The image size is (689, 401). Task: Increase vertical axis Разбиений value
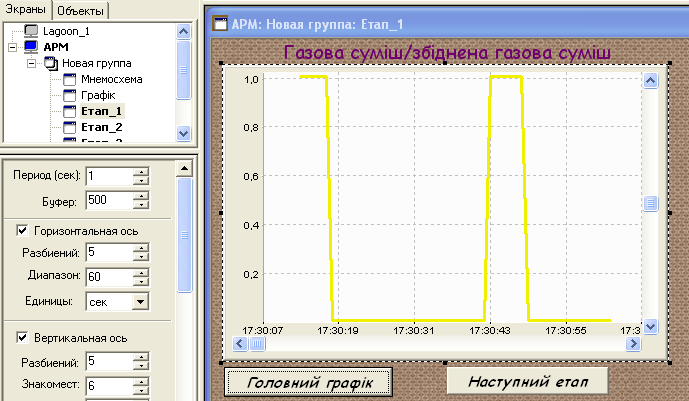tap(141, 357)
